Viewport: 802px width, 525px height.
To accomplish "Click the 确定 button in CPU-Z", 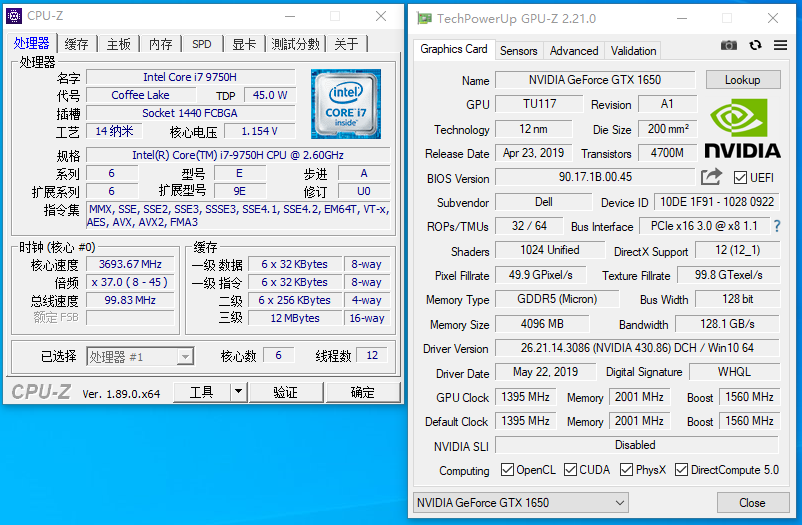I will 363,392.
